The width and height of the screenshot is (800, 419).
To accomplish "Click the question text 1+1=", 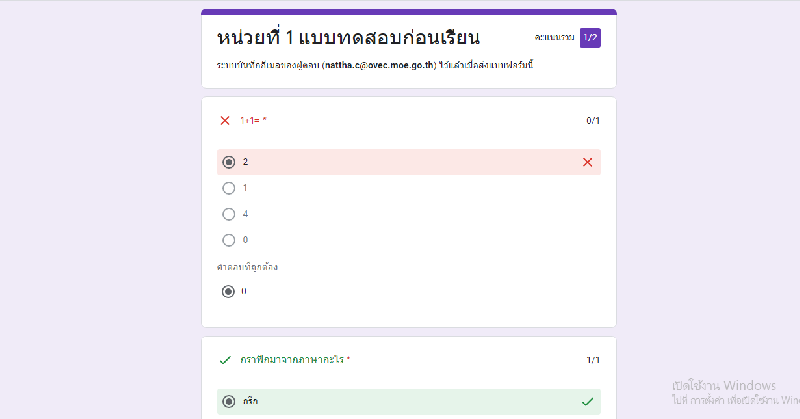I will pyautogui.click(x=252, y=121).
